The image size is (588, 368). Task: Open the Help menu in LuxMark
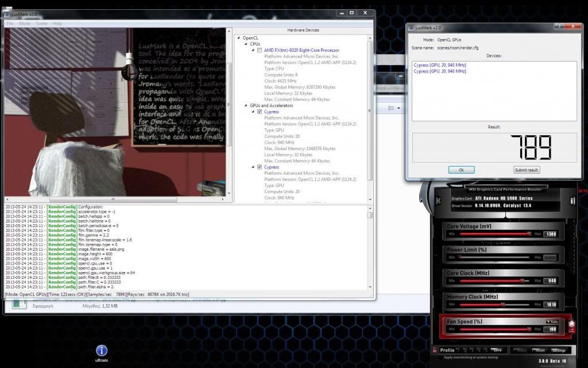pos(57,23)
